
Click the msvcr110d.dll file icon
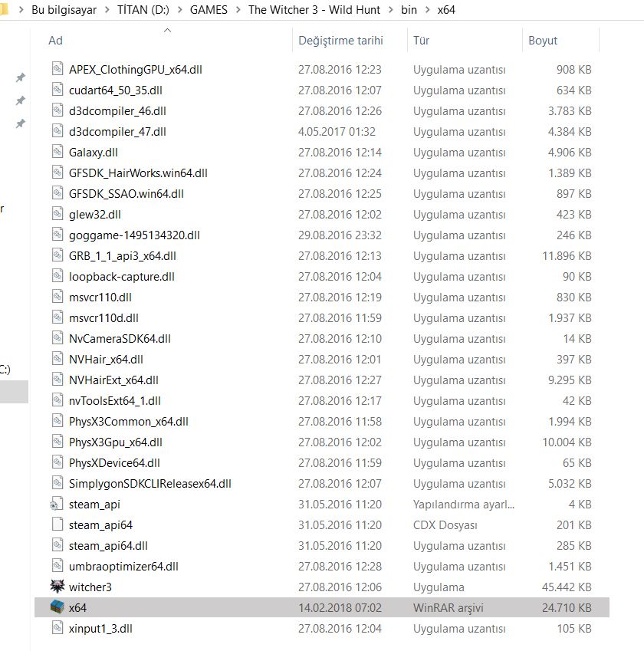tap(58, 317)
